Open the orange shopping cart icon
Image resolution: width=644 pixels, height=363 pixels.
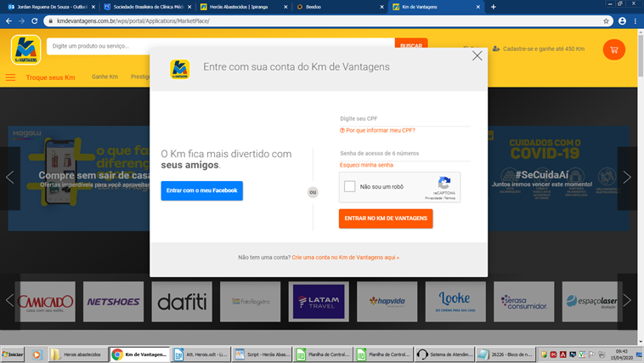(x=614, y=50)
